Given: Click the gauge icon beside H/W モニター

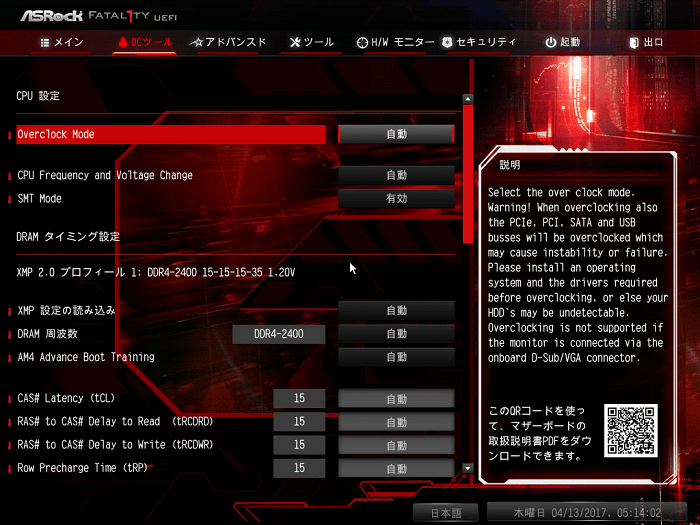Looking at the screenshot, I should (362, 43).
